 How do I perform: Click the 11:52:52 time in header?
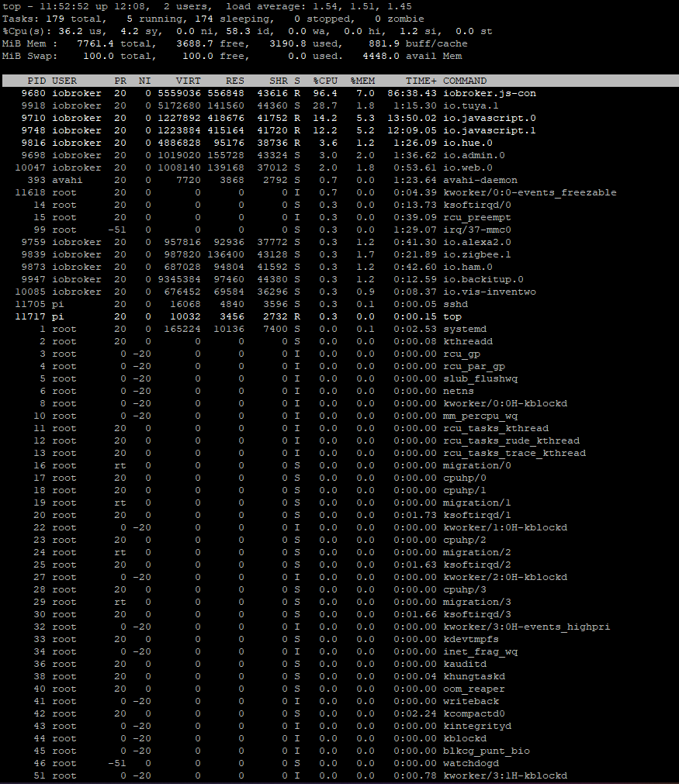click(64, 6)
